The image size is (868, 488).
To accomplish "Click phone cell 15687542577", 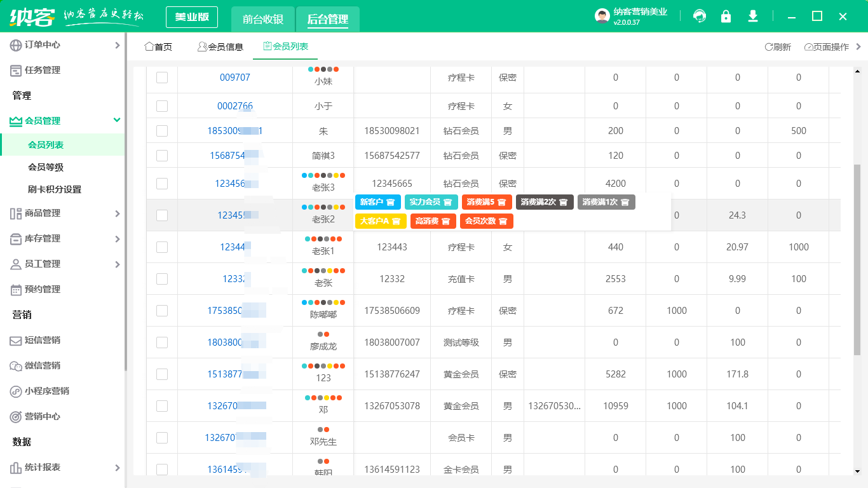I will point(392,156).
